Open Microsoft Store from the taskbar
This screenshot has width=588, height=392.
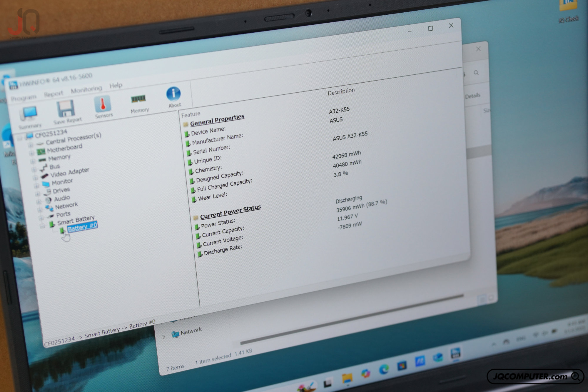(402, 366)
